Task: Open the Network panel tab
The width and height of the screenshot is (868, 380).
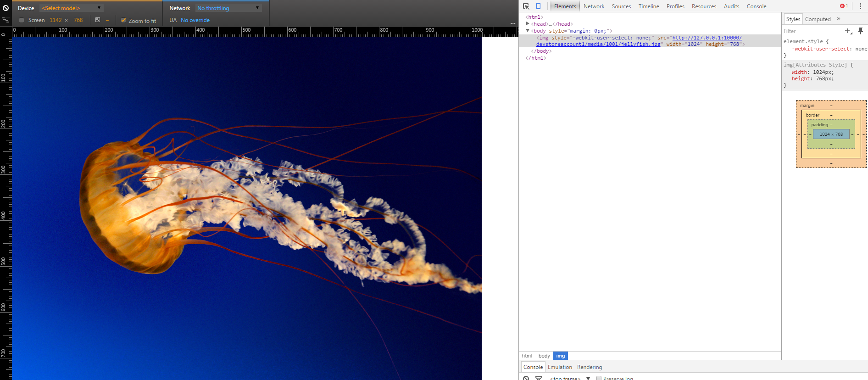Action: point(594,6)
